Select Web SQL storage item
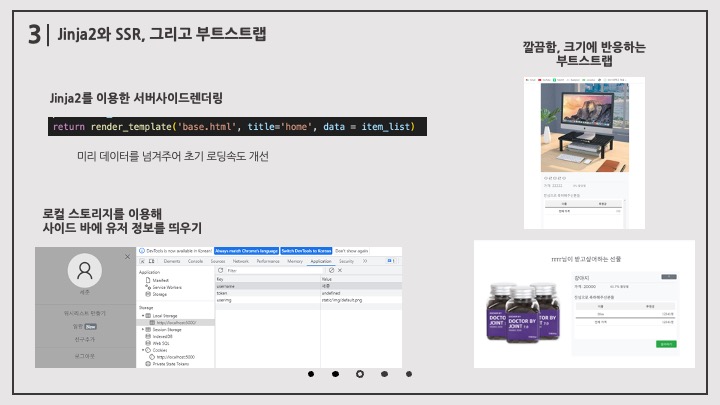The image size is (720, 405). 158,343
